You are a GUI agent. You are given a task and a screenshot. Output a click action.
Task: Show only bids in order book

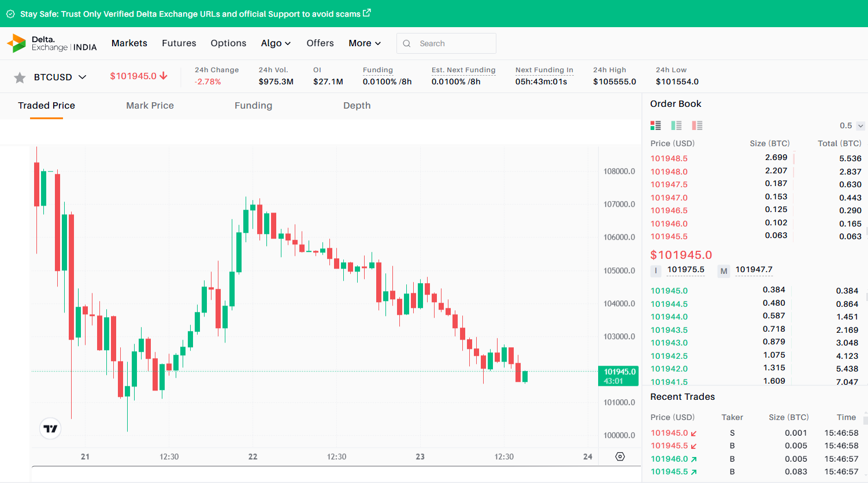point(676,125)
